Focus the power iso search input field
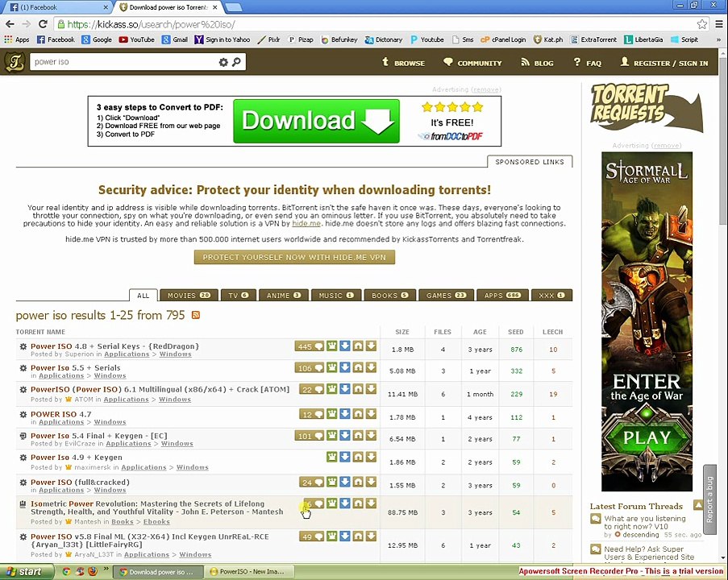 coord(124,62)
